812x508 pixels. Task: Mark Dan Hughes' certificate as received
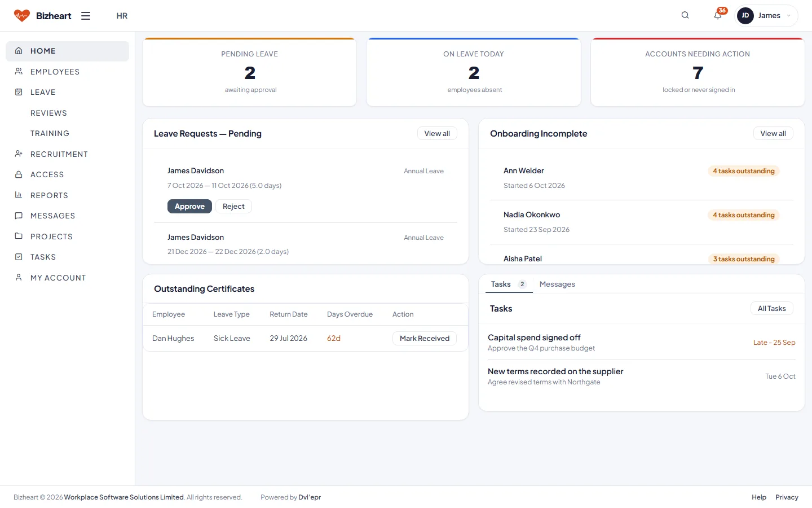[425, 339]
